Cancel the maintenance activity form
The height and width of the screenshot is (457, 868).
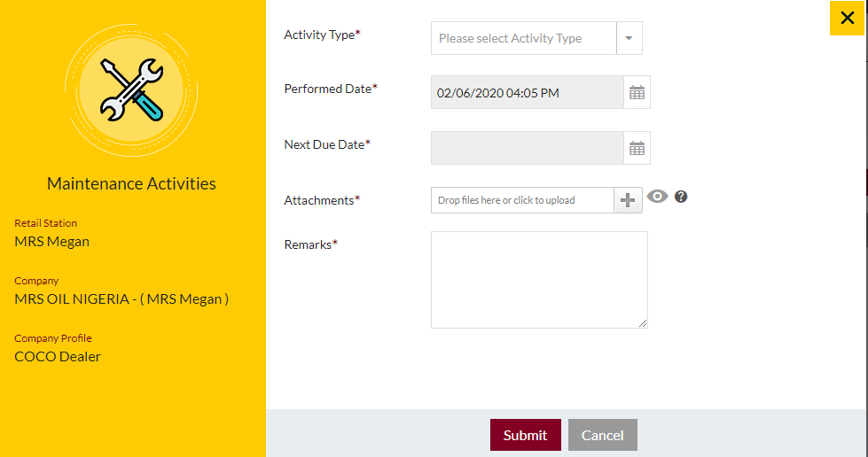click(x=602, y=435)
